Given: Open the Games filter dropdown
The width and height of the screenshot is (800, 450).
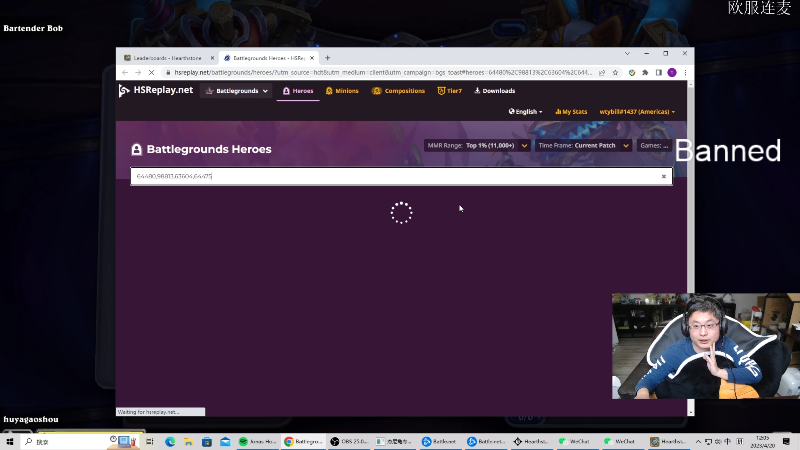Looking at the screenshot, I should point(655,145).
